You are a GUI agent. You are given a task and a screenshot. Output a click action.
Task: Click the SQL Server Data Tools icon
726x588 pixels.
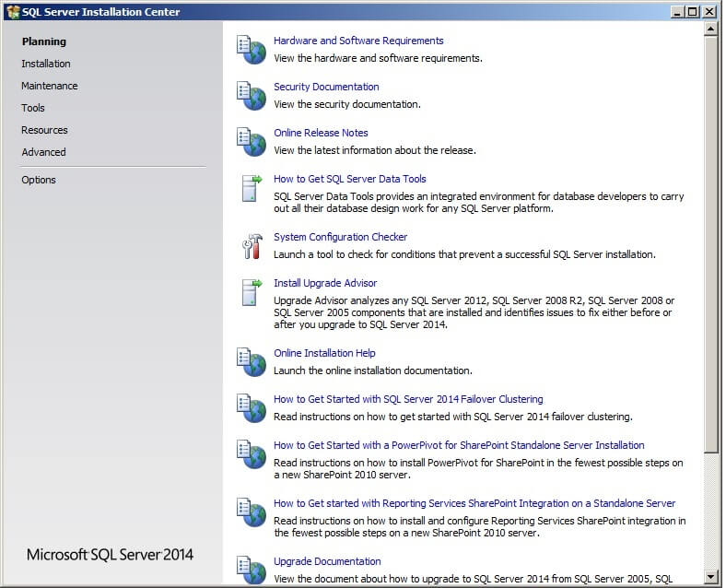point(251,188)
